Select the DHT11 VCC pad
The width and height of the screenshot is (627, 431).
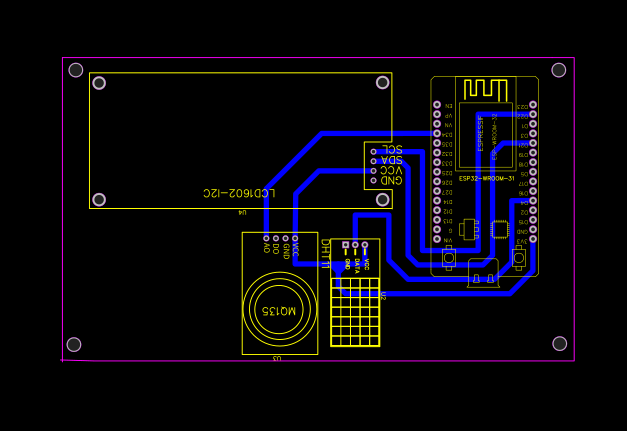click(365, 245)
